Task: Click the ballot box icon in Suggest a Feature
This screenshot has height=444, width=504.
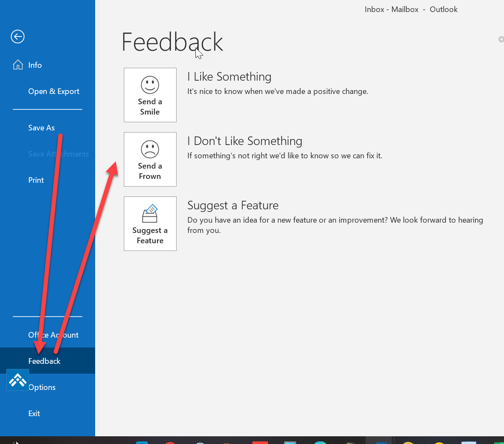Action: pyautogui.click(x=150, y=214)
